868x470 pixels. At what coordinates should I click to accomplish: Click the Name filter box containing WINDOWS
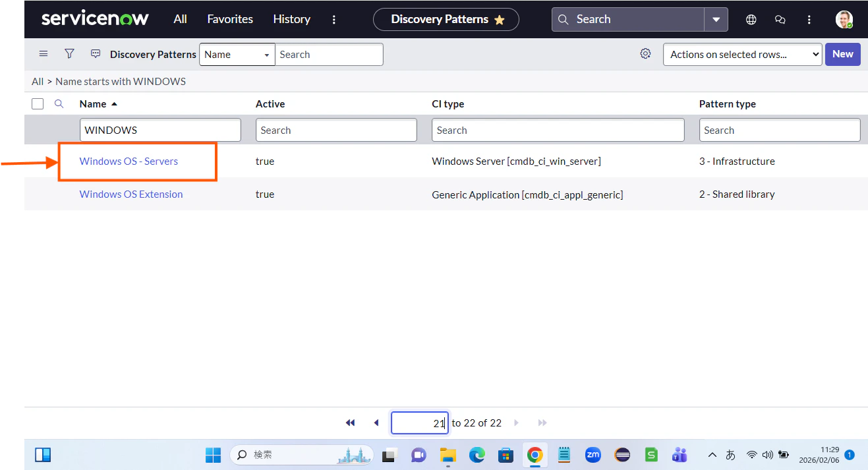coord(160,130)
